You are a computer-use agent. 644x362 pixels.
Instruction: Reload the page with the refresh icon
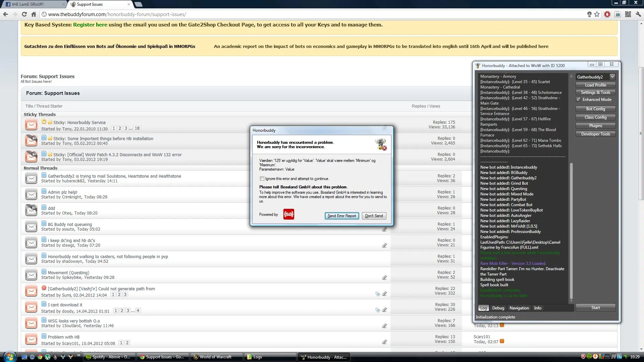pyautogui.click(x=24, y=14)
